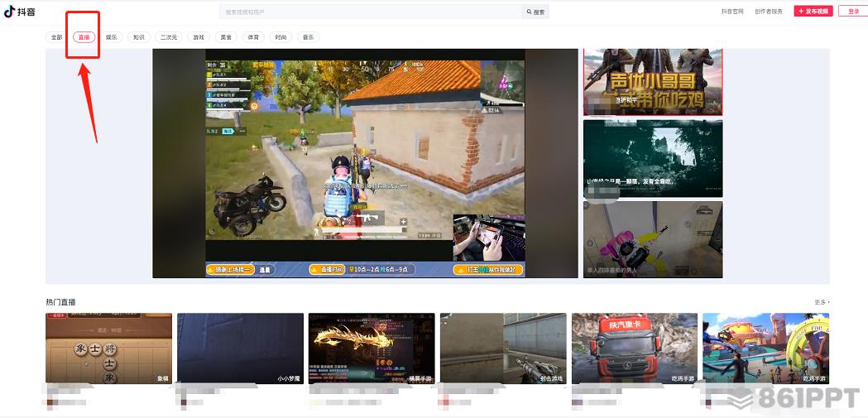Open the 抖音官网 link

coord(731,11)
